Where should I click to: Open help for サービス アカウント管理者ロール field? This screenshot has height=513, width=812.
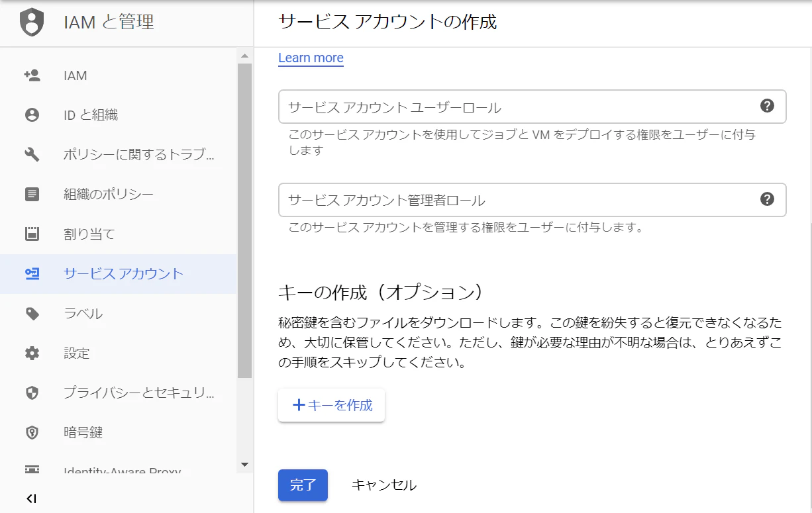tap(767, 199)
